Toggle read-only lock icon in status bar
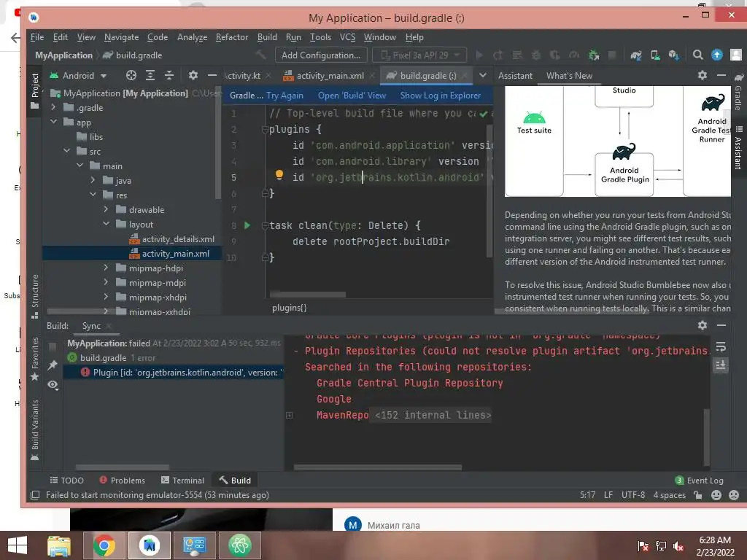 [x=698, y=495]
